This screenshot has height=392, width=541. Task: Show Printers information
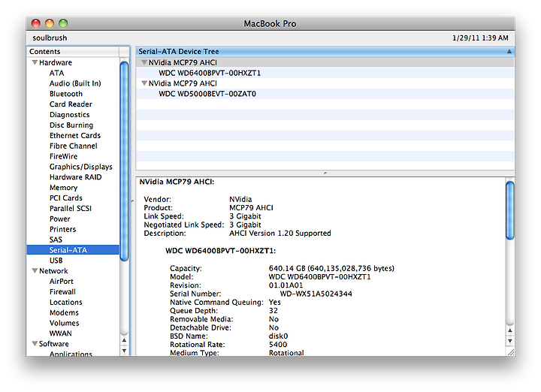(x=62, y=229)
